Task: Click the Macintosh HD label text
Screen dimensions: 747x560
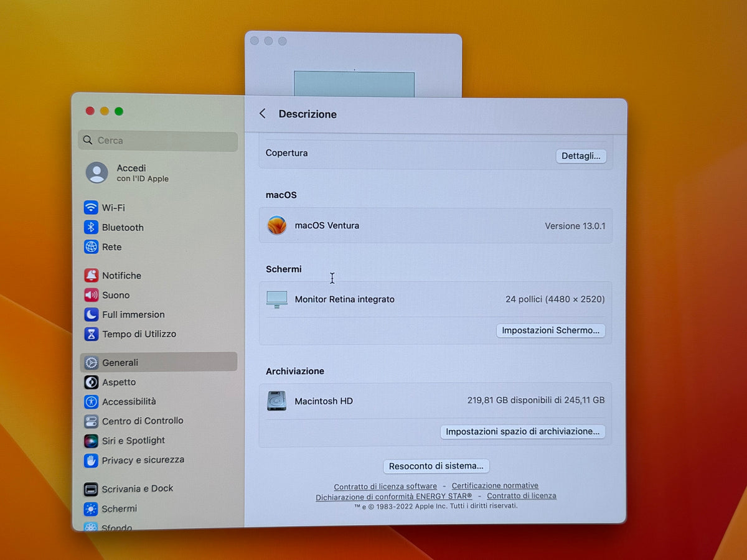Action: [324, 401]
